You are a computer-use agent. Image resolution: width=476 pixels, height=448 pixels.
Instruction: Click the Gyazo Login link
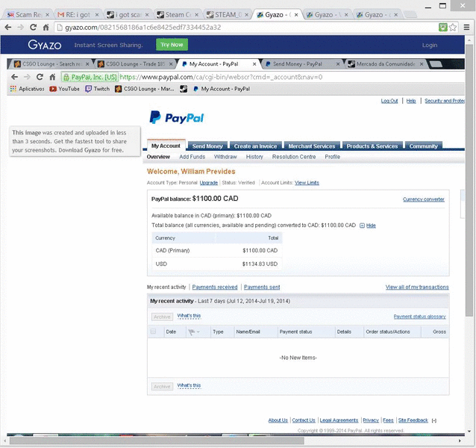tap(430, 45)
